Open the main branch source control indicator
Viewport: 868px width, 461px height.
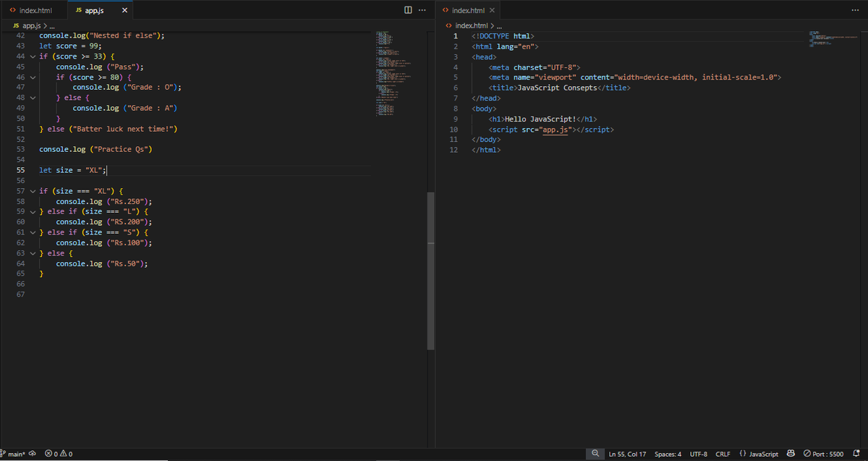[x=13, y=454]
